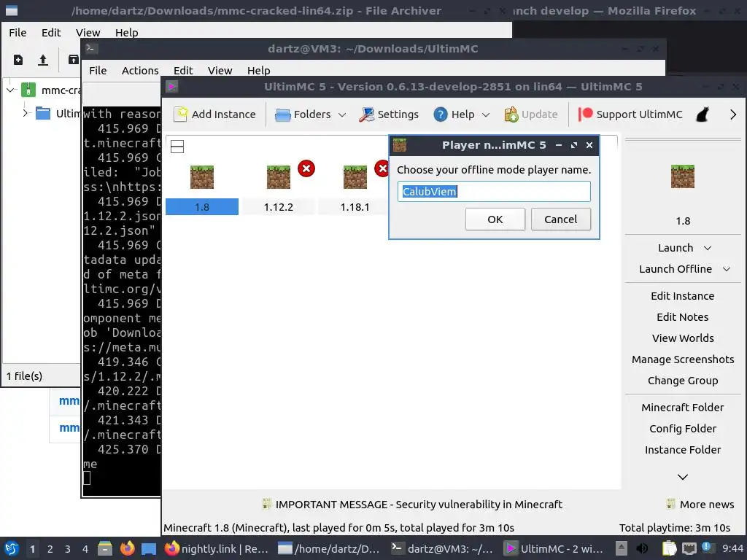Open Config Folder
Screen dimensions: 747x560
(x=683, y=429)
